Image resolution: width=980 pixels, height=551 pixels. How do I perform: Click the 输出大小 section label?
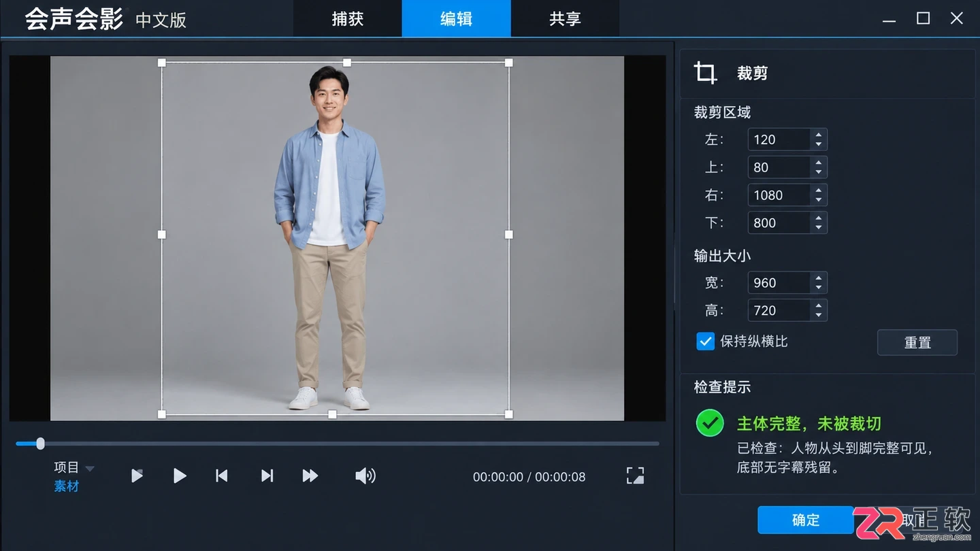pyautogui.click(x=722, y=256)
